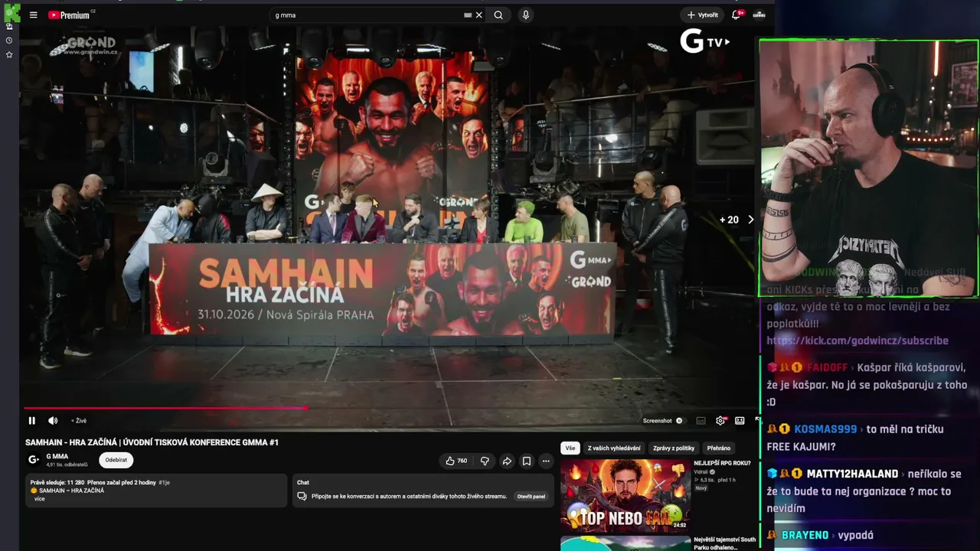
Task: Open the G MMA channel avatar
Action: 34,460
